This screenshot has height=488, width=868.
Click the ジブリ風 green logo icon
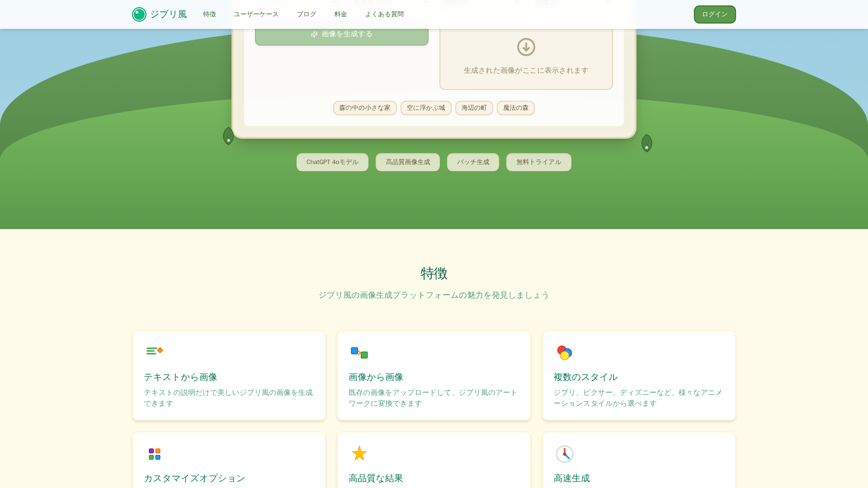point(139,14)
